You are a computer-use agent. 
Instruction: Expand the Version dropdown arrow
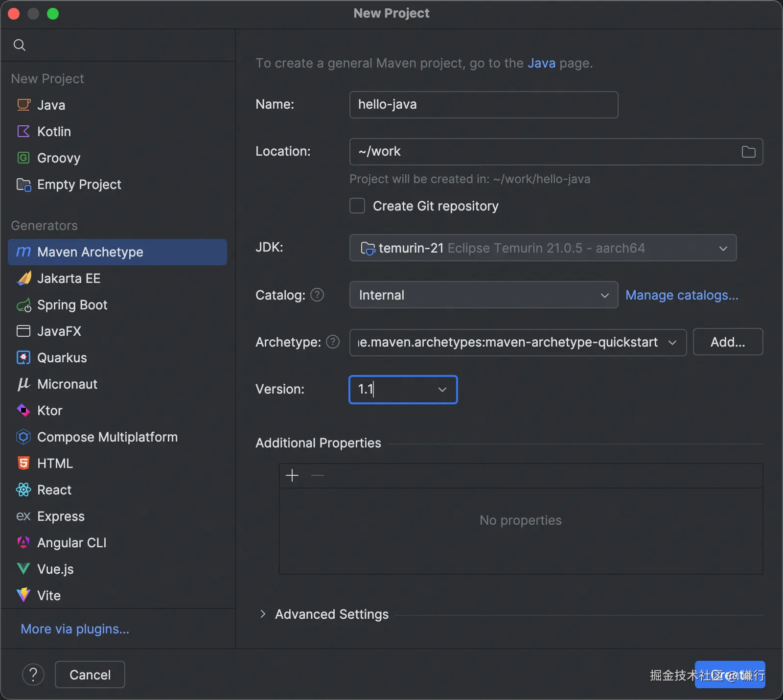(x=442, y=390)
